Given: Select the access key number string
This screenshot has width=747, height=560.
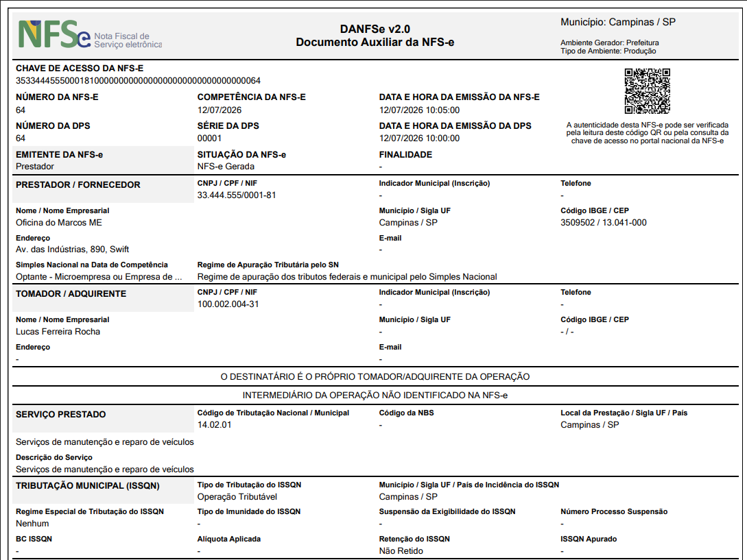Looking at the screenshot, I should click(x=138, y=81).
